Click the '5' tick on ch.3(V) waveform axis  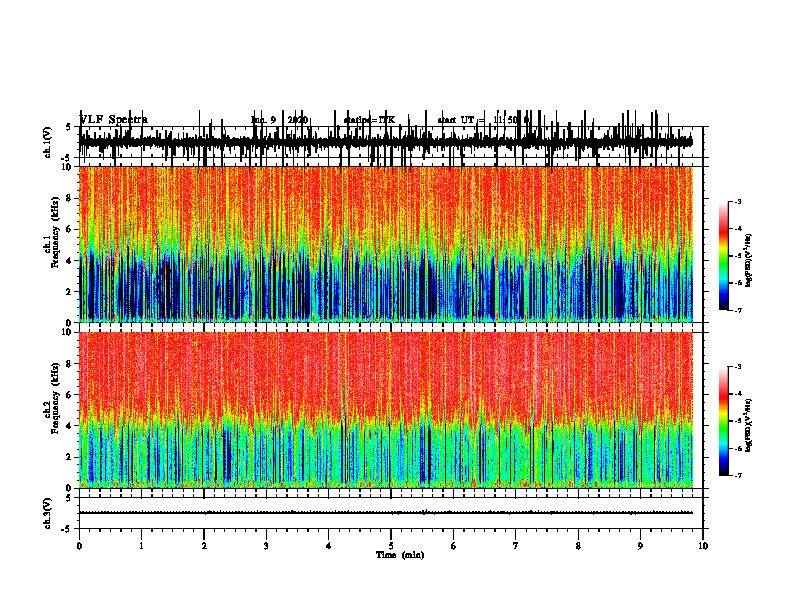pyautogui.click(x=69, y=498)
